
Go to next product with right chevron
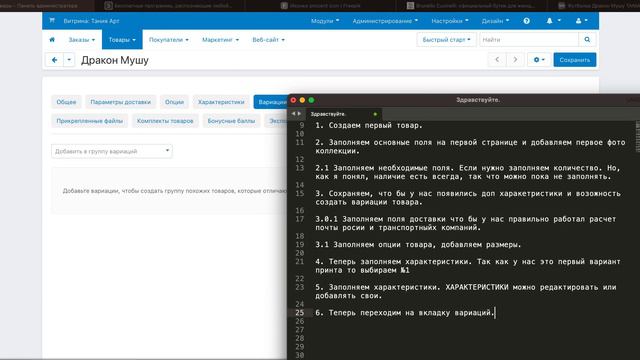[515, 60]
